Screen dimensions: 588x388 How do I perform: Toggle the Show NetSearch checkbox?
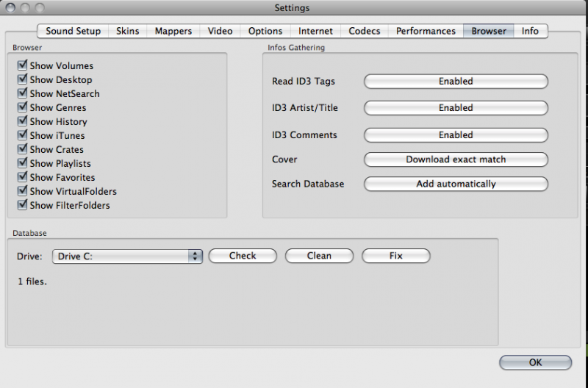tap(22, 94)
